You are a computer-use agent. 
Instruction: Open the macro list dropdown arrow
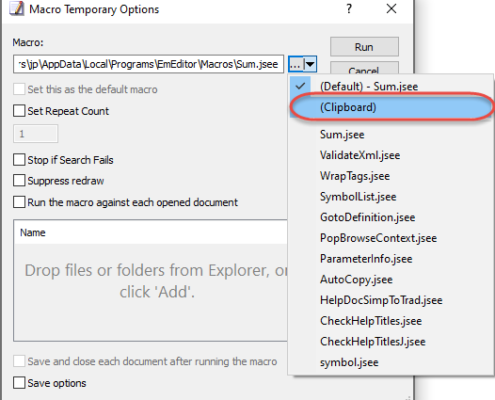click(x=310, y=64)
